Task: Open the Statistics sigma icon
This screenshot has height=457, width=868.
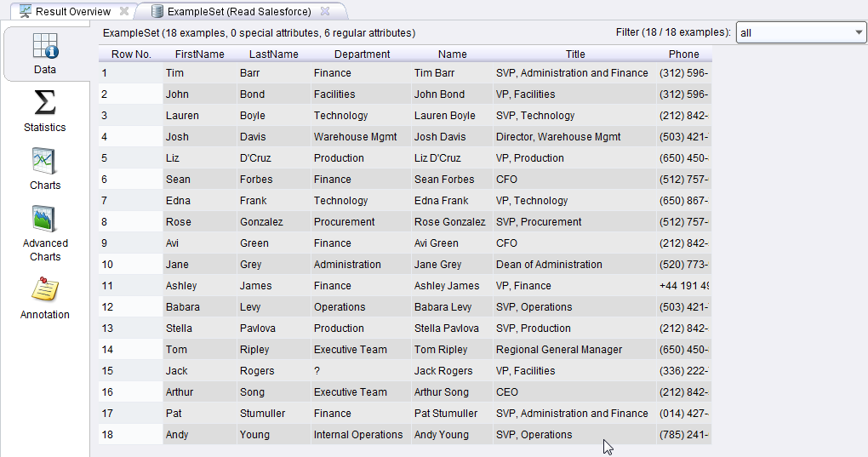Action: click(44, 103)
